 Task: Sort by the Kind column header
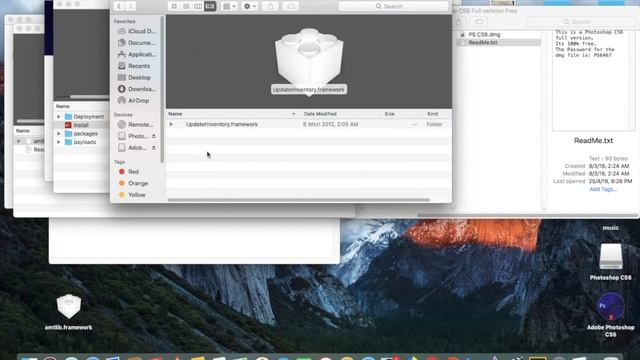click(433, 114)
